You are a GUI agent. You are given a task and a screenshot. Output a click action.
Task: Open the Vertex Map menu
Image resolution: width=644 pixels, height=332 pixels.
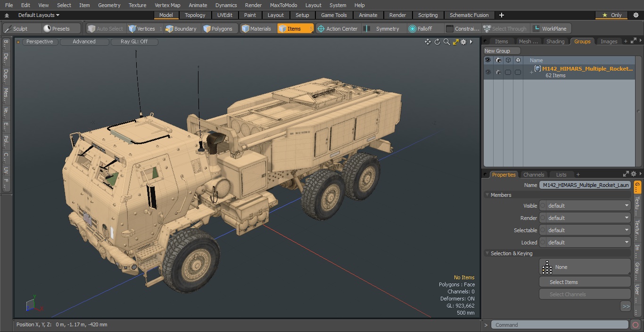167,5
